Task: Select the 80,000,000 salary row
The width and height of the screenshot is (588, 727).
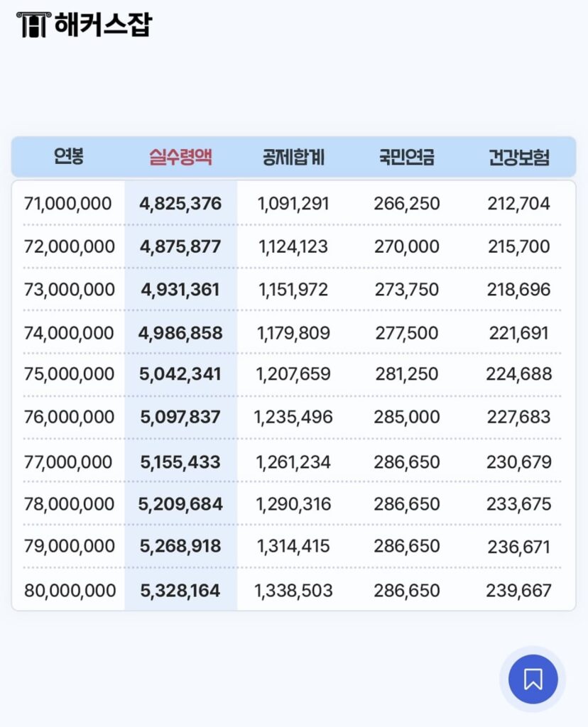Action: click(70, 591)
